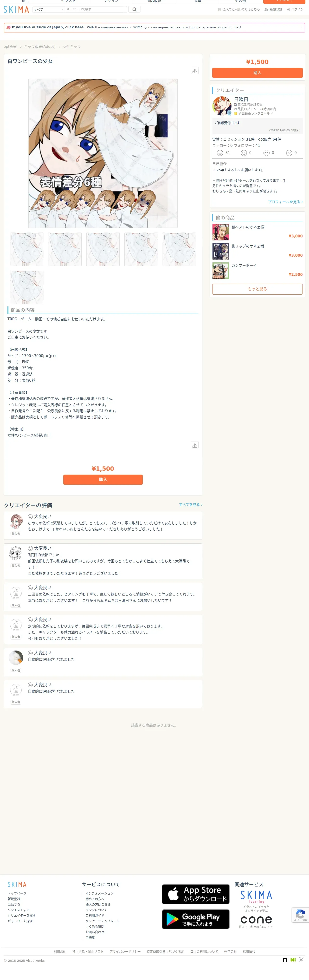Open プロフィールを見る link

pyautogui.click(x=285, y=202)
